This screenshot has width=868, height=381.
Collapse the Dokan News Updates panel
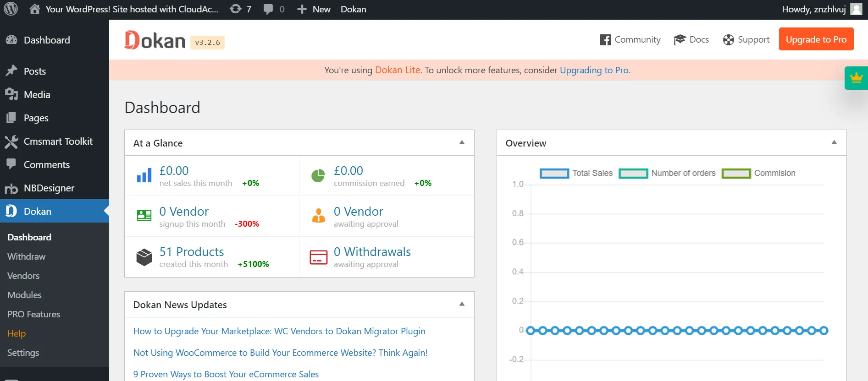click(x=462, y=304)
